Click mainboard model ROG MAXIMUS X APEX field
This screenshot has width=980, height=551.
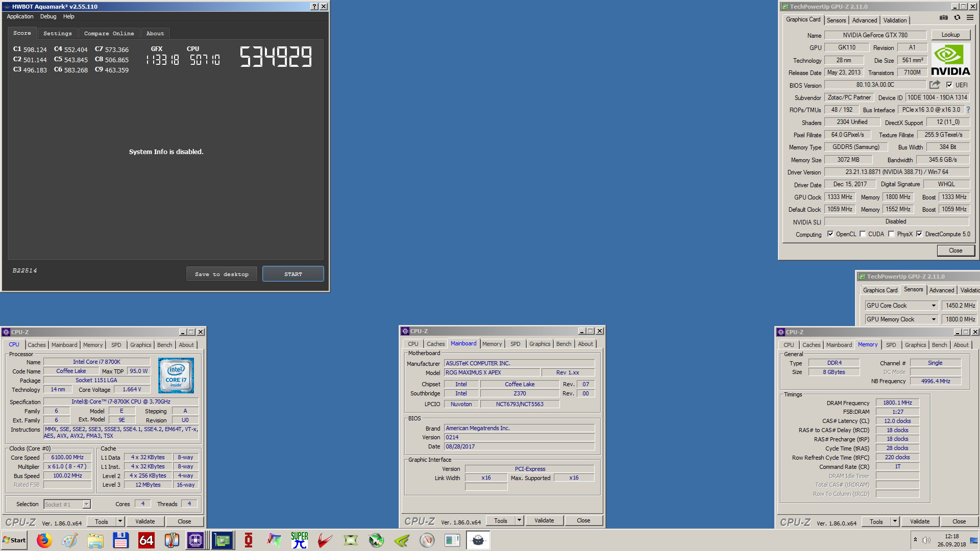coord(492,372)
